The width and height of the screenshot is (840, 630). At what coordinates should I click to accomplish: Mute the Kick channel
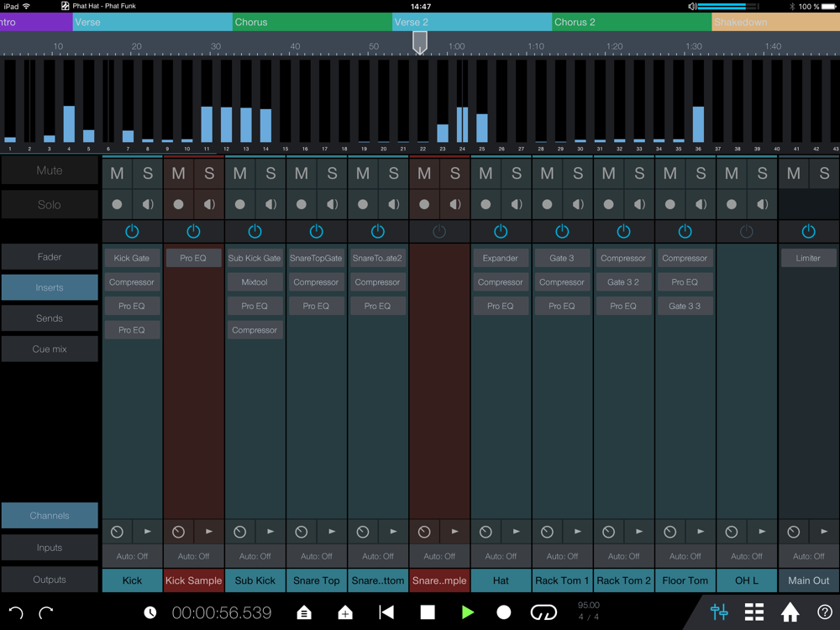[117, 174]
